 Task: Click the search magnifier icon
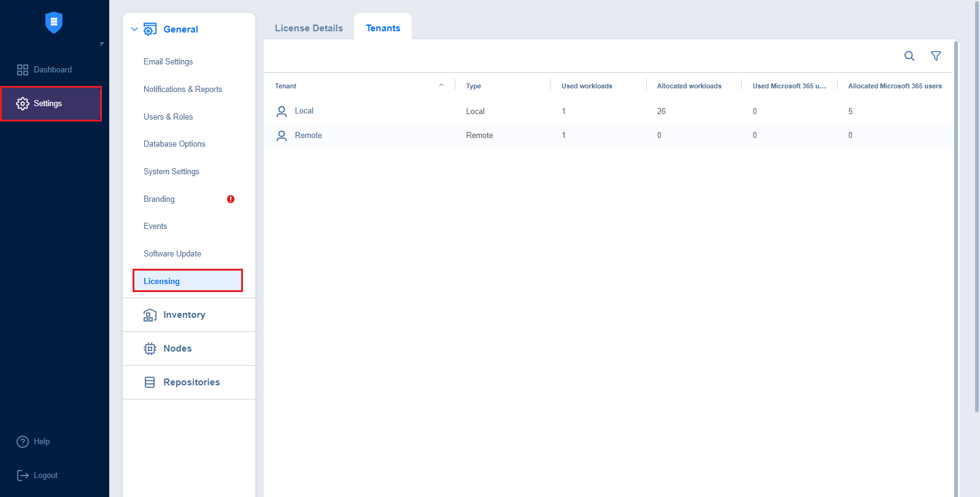point(909,56)
